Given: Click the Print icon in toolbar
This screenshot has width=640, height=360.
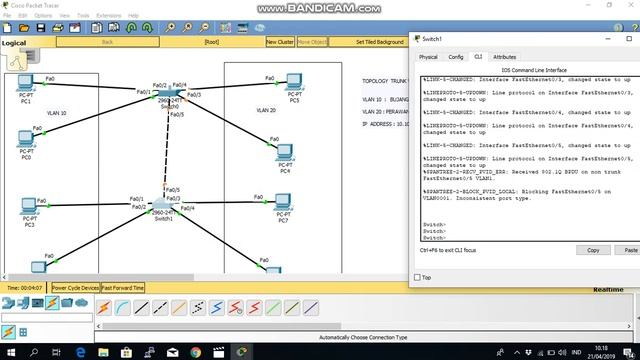Looking at the screenshot, I should 58,28.
